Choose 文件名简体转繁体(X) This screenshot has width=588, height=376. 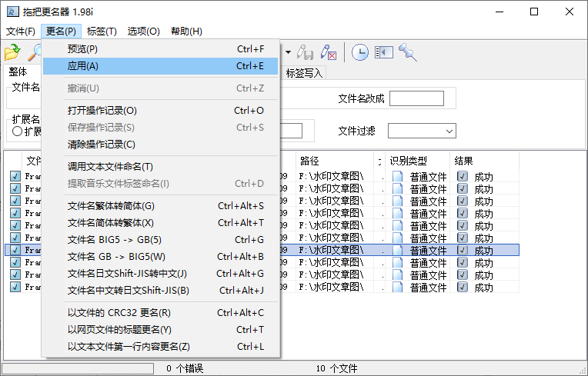[x=161, y=223]
